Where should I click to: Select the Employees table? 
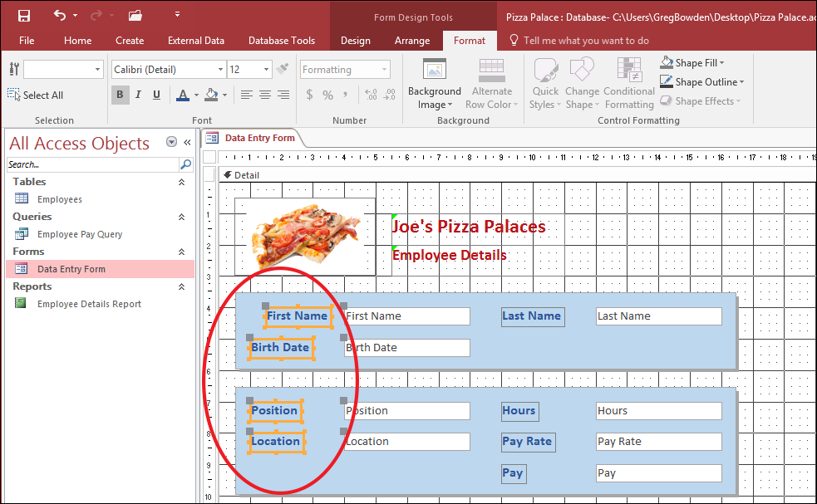click(x=100, y=199)
